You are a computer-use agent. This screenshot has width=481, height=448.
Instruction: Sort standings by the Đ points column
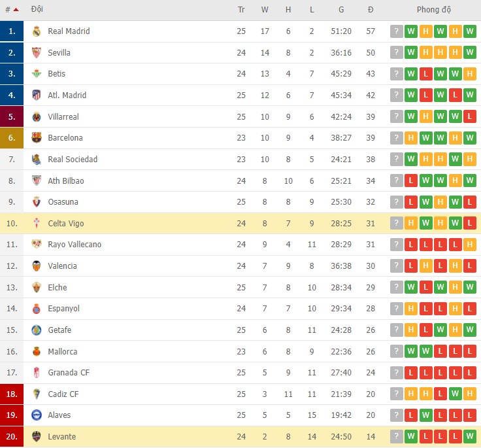(x=371, y=10)
